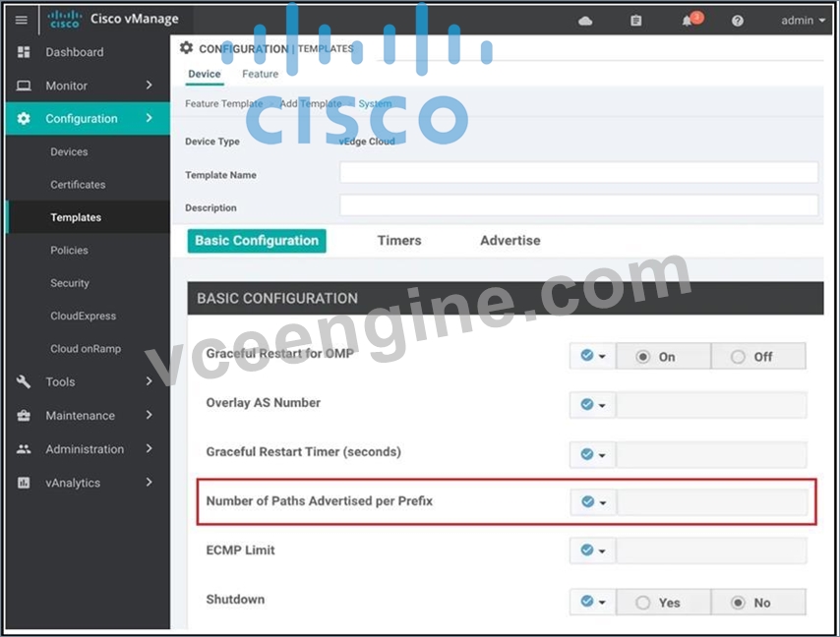
Task: Switch to the Feature tab
Action: pyautogui.click(x=260, y=74)
